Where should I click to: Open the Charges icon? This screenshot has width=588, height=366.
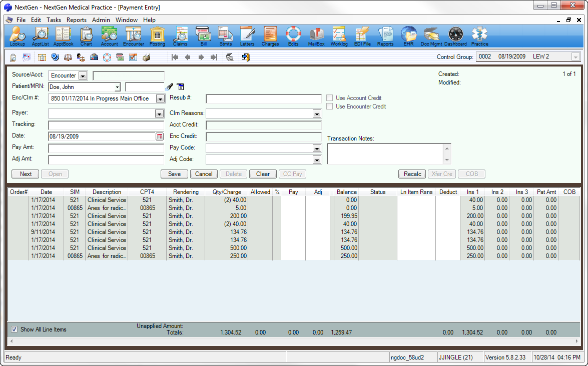point(270,36)
